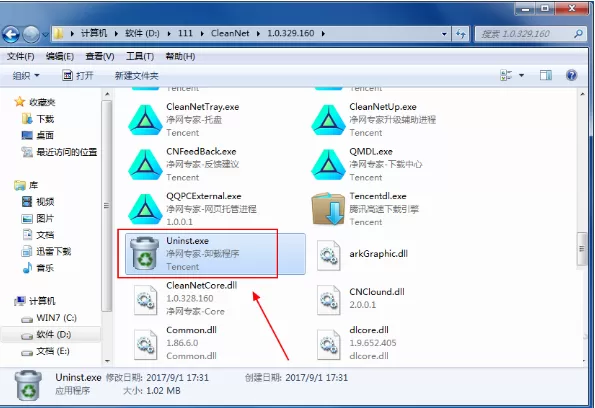Image resolution: width=595 pixels, height=408 pixels.
Task: Select Common.dll file icon
Action: coord(145,344)
